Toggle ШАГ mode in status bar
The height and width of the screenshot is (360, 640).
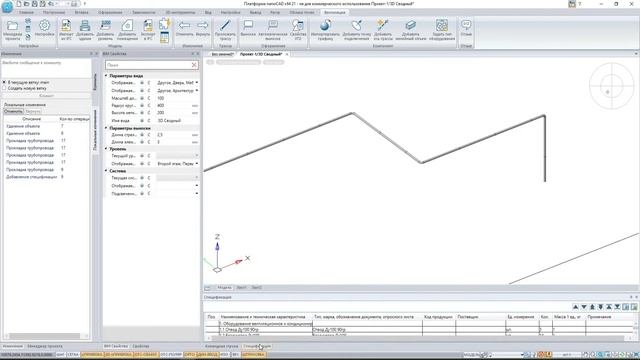[x=60, y=355]
